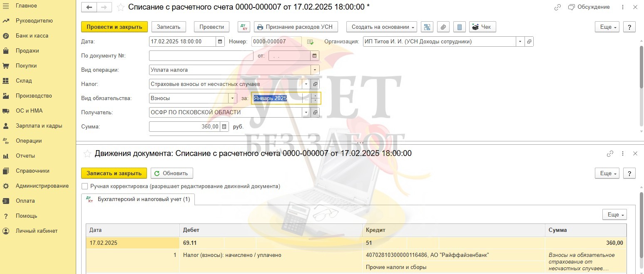Open Оплата section
This screenshot has width=644, height=274.
[25, 201]
